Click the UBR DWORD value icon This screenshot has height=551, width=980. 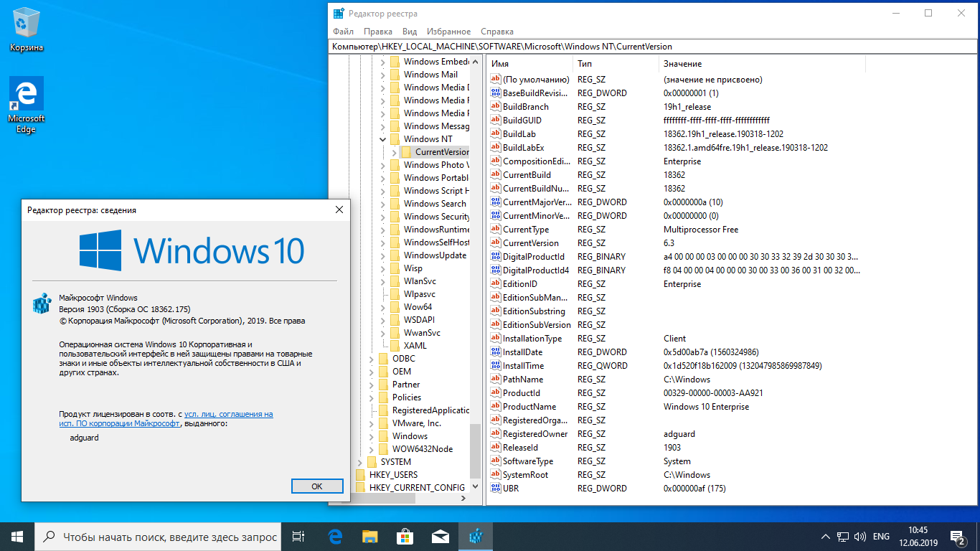point(495,488)
